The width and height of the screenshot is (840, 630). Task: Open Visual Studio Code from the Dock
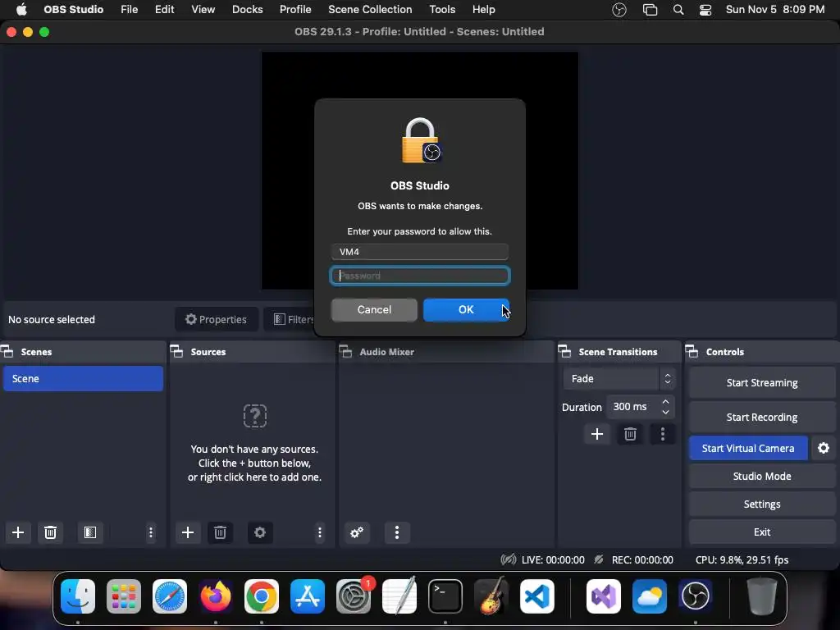537,596
